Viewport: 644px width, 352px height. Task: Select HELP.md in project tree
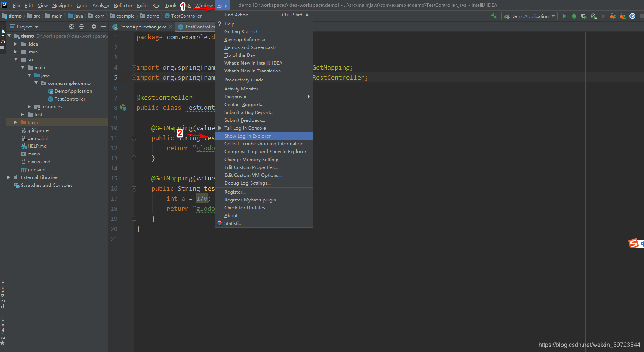[x=34, y=146]
